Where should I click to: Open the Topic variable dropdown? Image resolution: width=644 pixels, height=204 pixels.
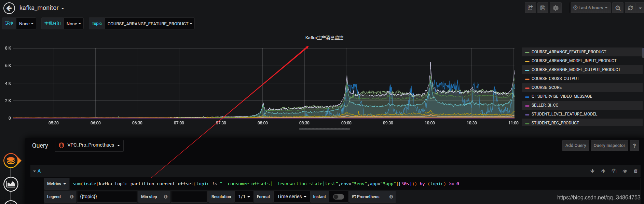(x=150, y=24)
